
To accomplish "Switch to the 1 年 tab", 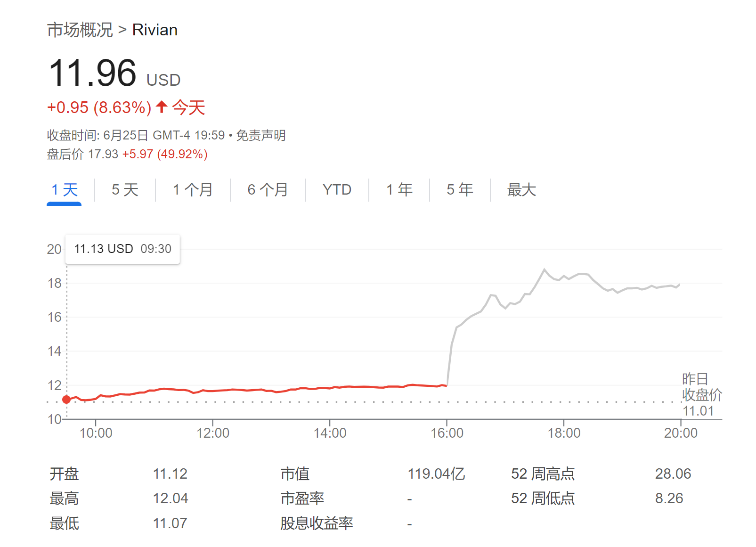I will click(399, 190).
